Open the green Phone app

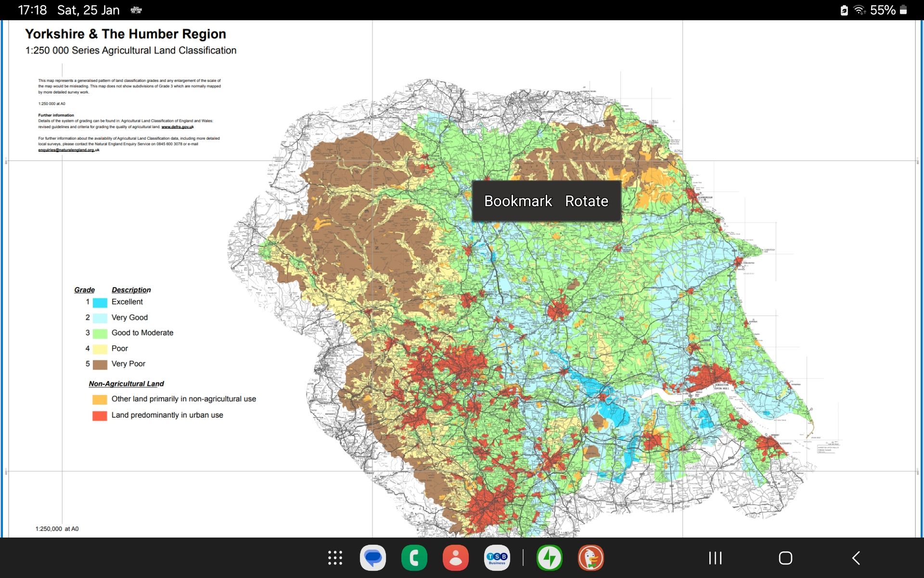click(x=414, y=558)
